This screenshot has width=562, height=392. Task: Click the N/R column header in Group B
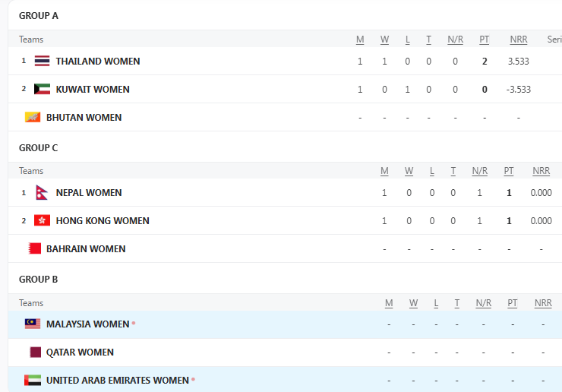[483, 302]
